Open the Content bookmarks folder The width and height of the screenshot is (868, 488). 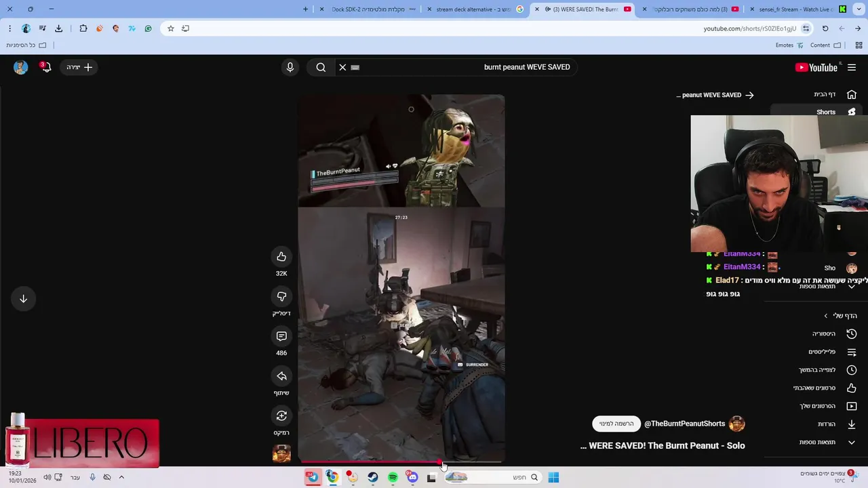click(825, 45)
